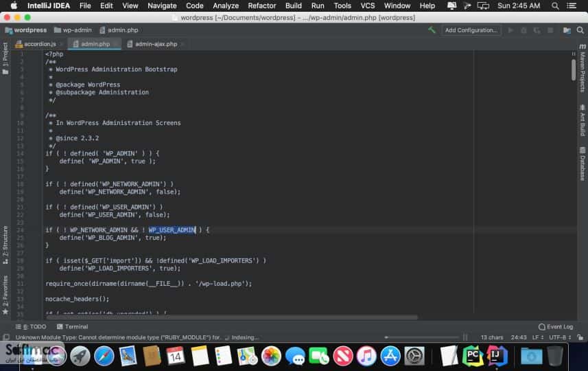Click the horizontal editor scrollbar

[231, 317]
